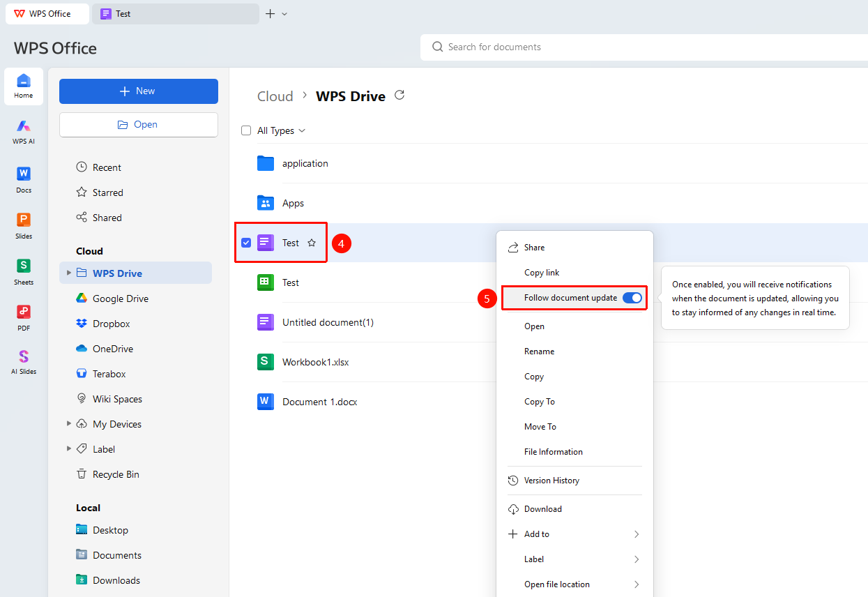This screenshot has height=597, width=868.
Task: Open PDF from the left rail
Action: (24, 317)
